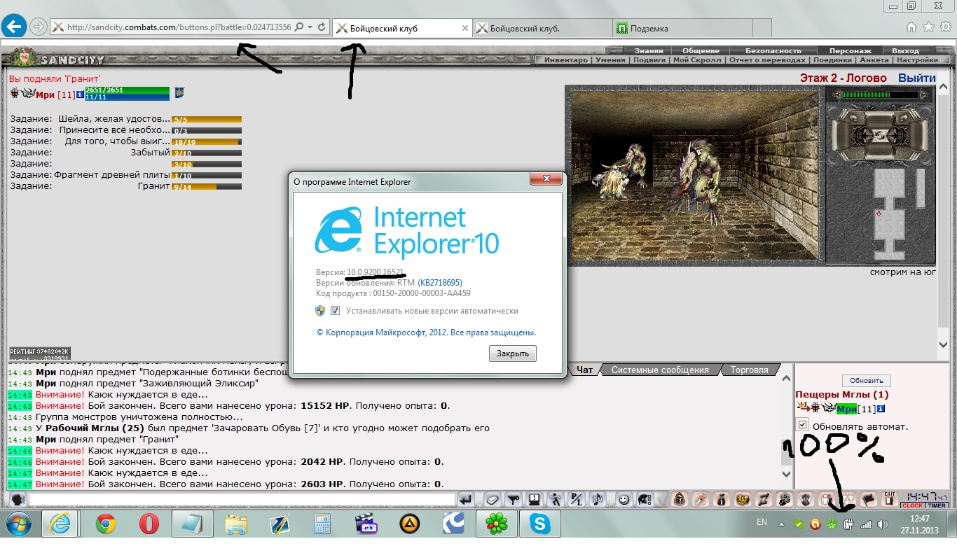Click the money bag icon in the bottom toolbar

pyautogui.click(x=722, y=500)
